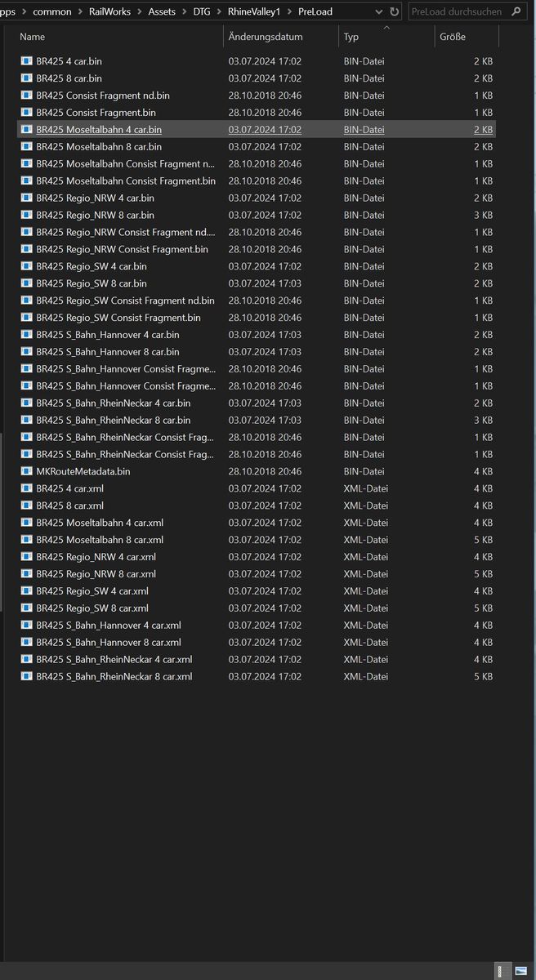Navigate to Assets breadcrumb folder

coord(162,12)
